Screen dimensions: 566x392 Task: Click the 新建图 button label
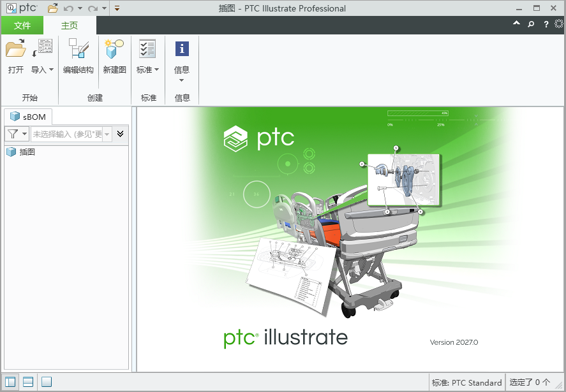(114, 69)
